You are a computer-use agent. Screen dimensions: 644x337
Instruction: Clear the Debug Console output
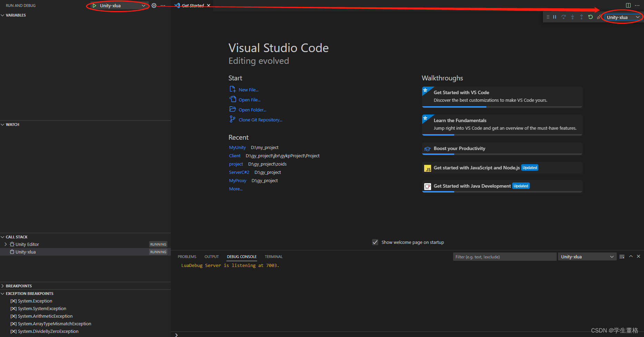click(x=622, y=256)
